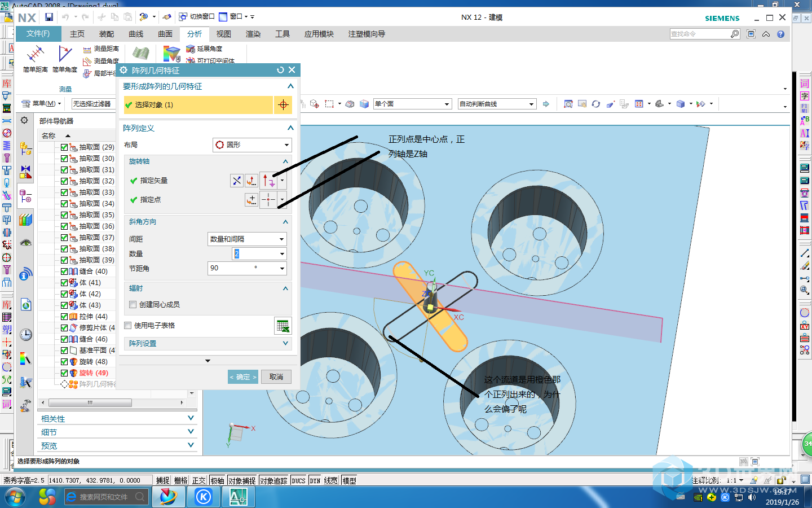812x508 pixels.
Task: Uncheck the 抽取面 (29) feature checkbox
Action: coord(64,147)
